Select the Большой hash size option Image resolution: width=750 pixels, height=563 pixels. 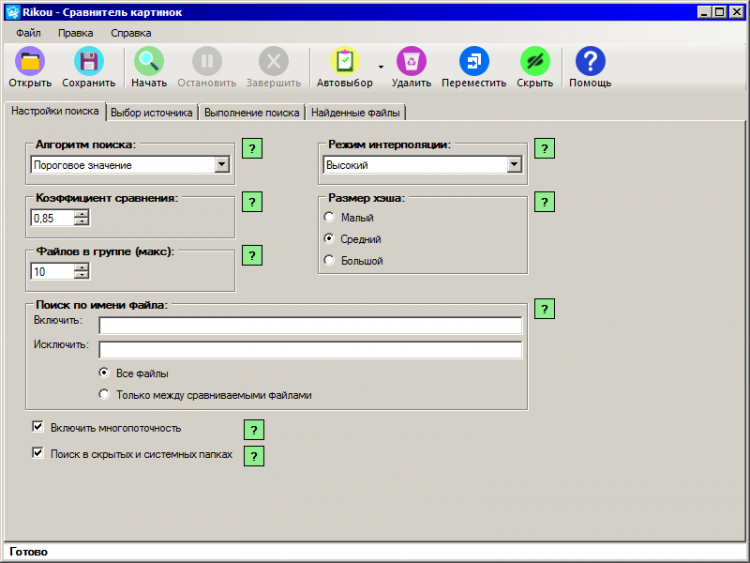[x=329, y=260]
